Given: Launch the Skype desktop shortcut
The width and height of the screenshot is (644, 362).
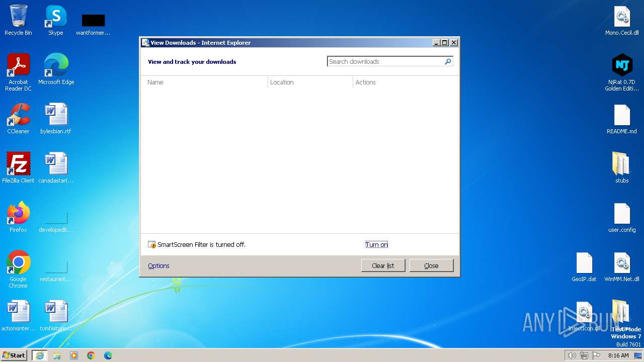Looking at the screenshot, I should coord(56,20).
